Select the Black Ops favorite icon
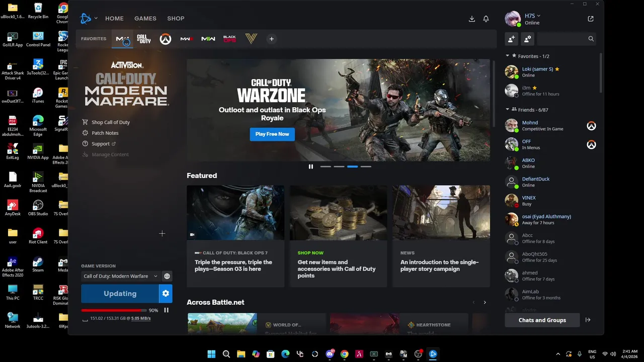The height and width of the screenshot is (362, 644). 229,39
